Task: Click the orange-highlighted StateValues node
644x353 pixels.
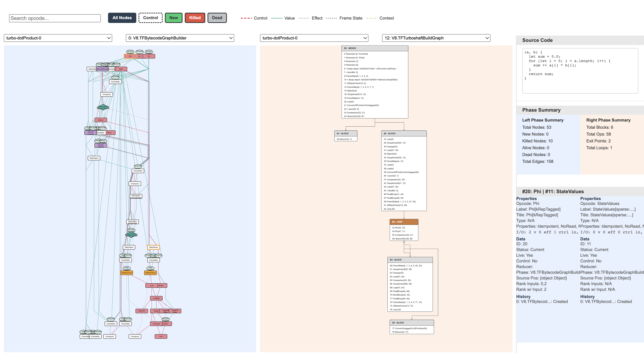Action: pyautogui.click(x=153, y=247)
